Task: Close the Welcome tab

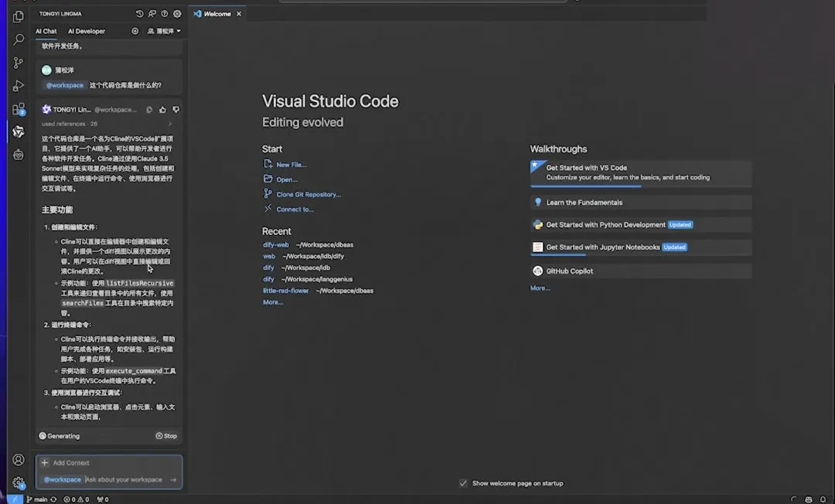Action: tap(239, 14)
